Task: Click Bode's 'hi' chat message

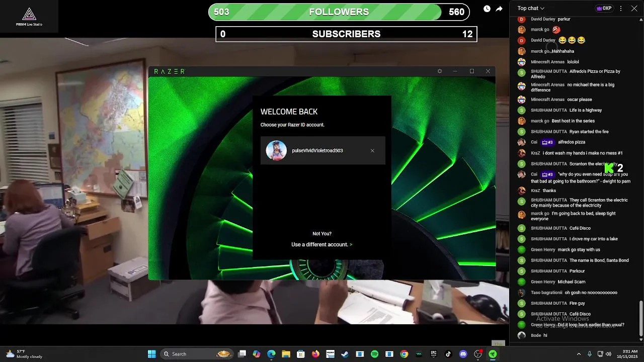Action: (545, 335)
